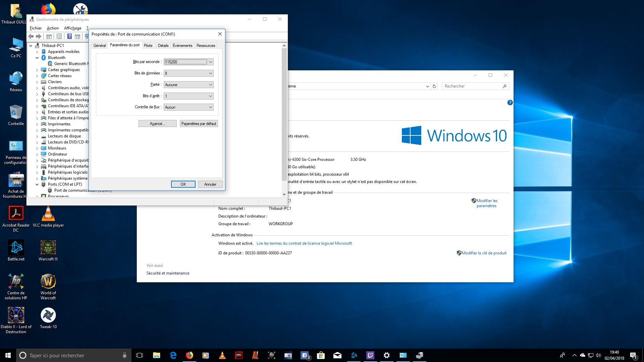Expand the Claviers tree node
Viewport: 644px width, 362px height.
[37, 82]
